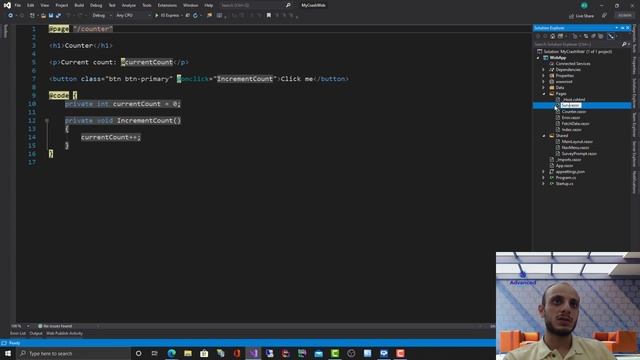Expand the appsettings.json node
This screenshot has height=360, width=640.
tap(543, 172)
